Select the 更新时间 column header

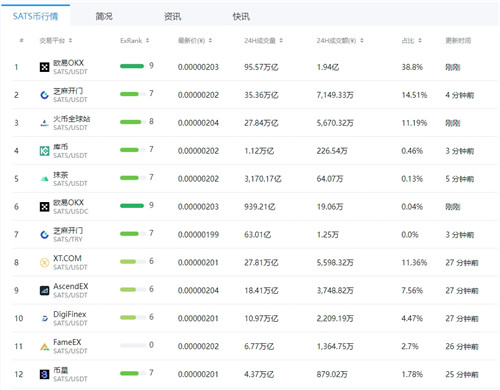pyautogui.click(x=458, y=40)
